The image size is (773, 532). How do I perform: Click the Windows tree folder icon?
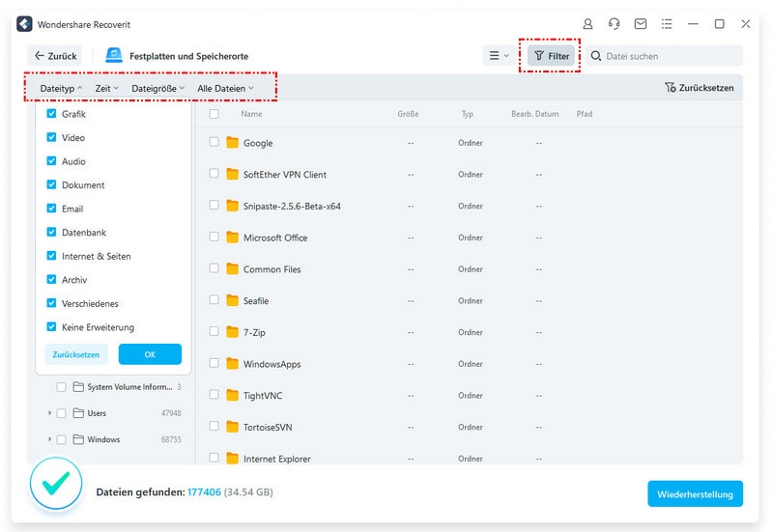point(78,439)
